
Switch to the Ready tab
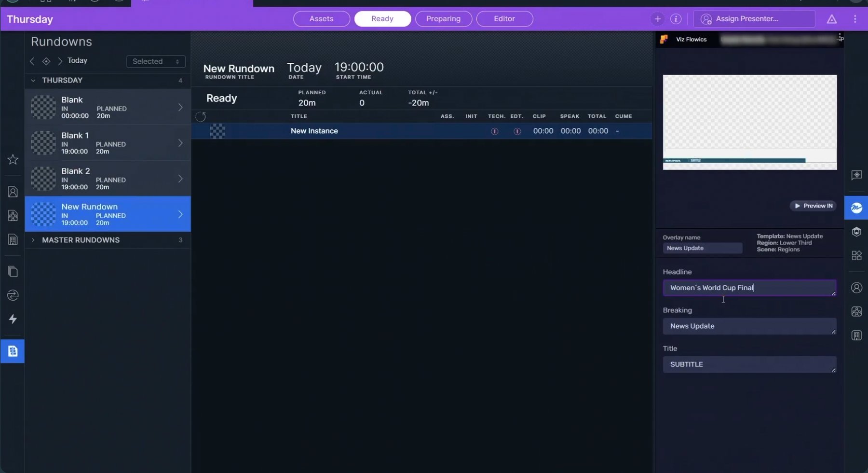(382, 19)
